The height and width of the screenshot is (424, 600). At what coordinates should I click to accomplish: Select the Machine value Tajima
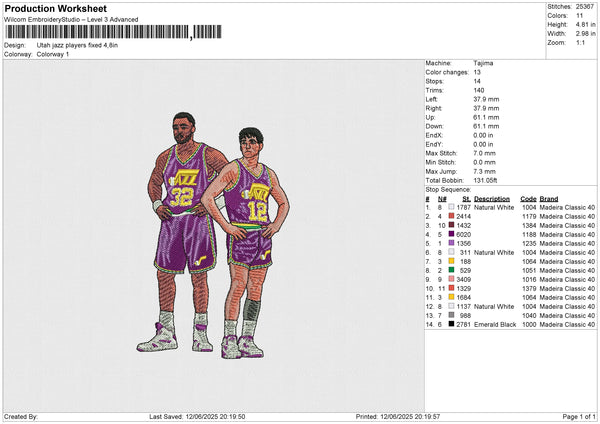click(x=483, y=63)
